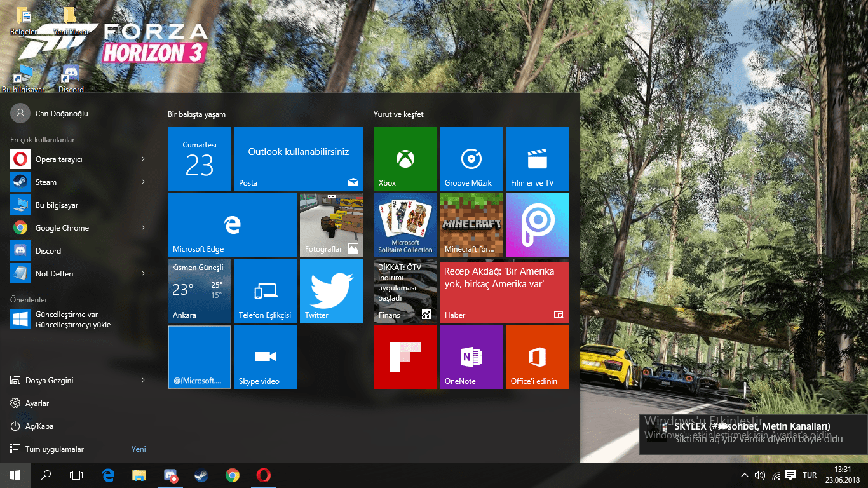Viewport: 868px width, 488px height.
Task: Open Discord from the Start menu list
Action: pyautogui.click(x=79, y=250)
